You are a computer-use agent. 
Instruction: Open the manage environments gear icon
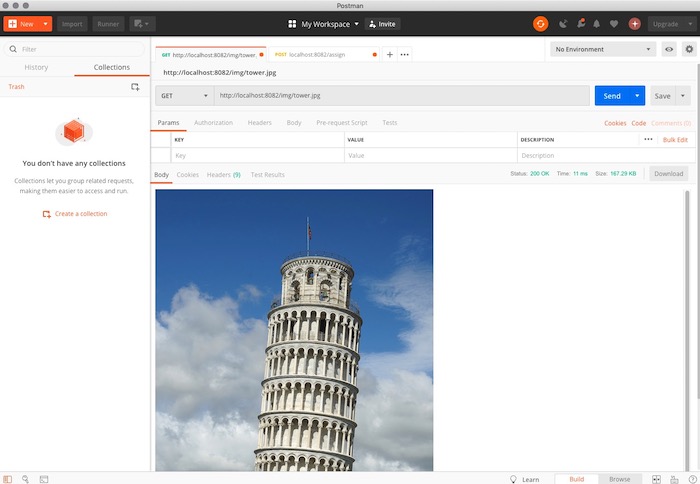pos(689,49)
